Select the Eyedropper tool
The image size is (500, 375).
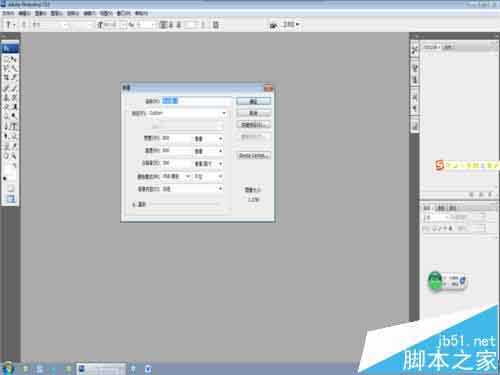tap(14, 146)
